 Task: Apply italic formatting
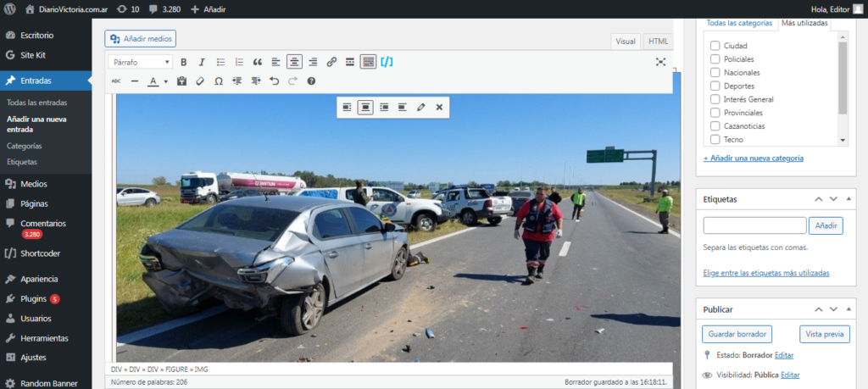(203, 62)
